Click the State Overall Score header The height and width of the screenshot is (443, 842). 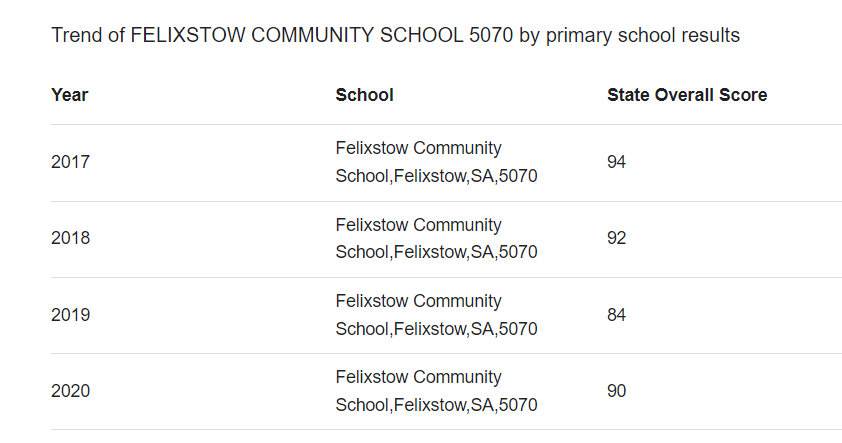[687, 95]
